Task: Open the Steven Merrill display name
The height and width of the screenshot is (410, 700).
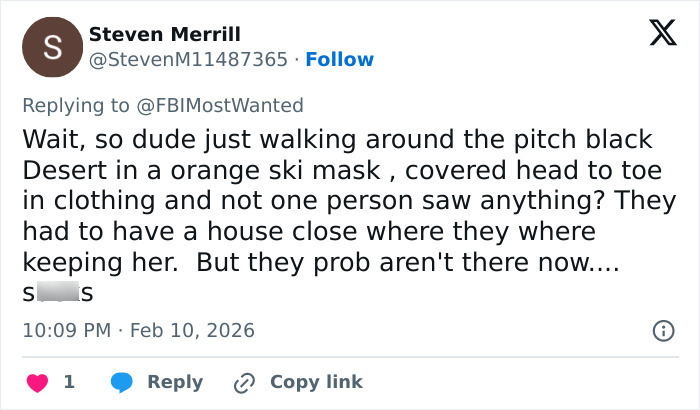Action: (165, 34)
